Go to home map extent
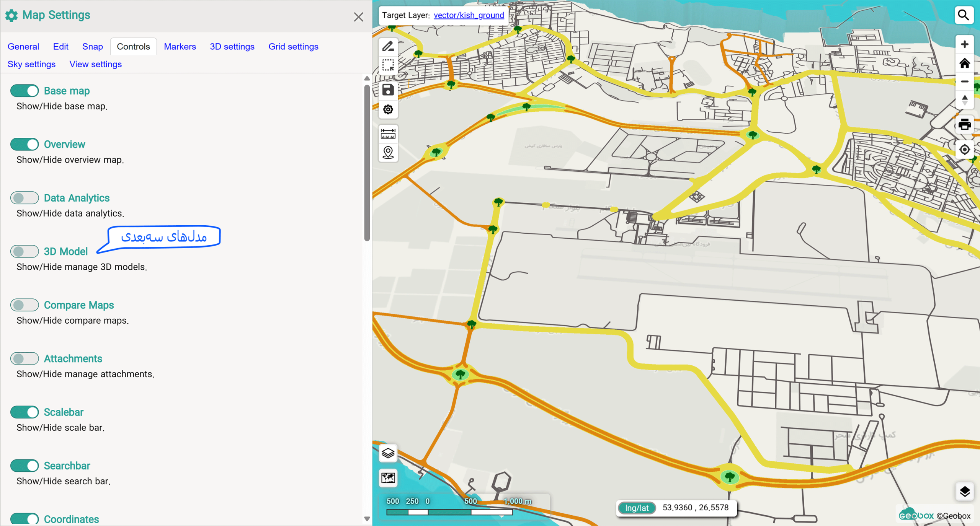Image resolution: width=980 pixels, height=526 pixels. (x=964, y=63)
